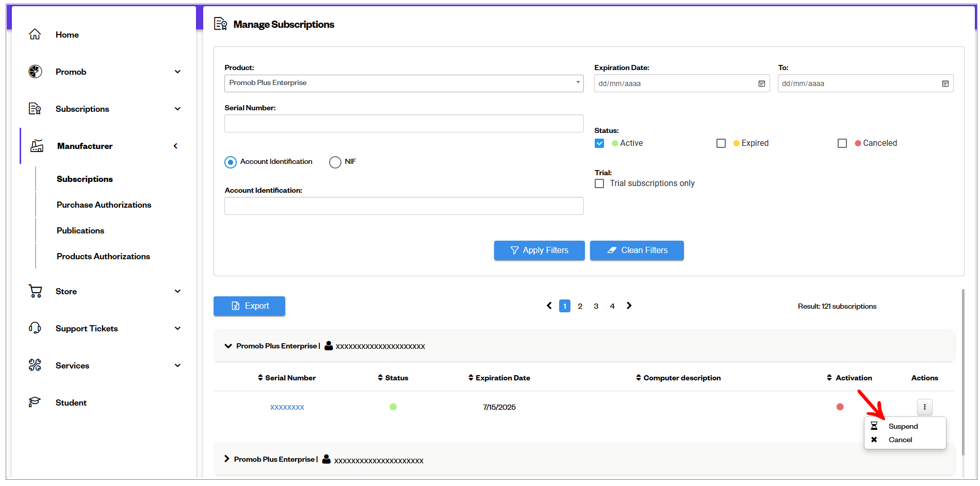Click the Student menu label
The image size is (980, 486).
pos(71,403)
